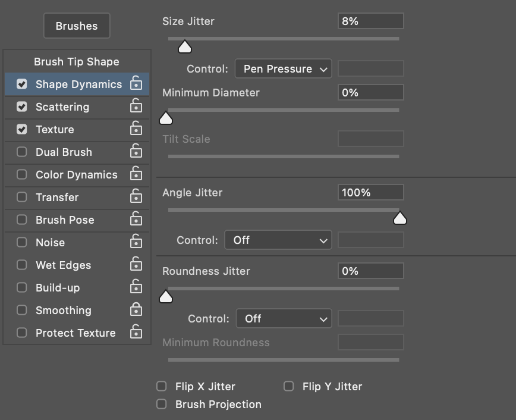The width and height of the screenshot is (516, 420).
Task: Select the Brush Tip Shape section
Action: click(77, 62)
